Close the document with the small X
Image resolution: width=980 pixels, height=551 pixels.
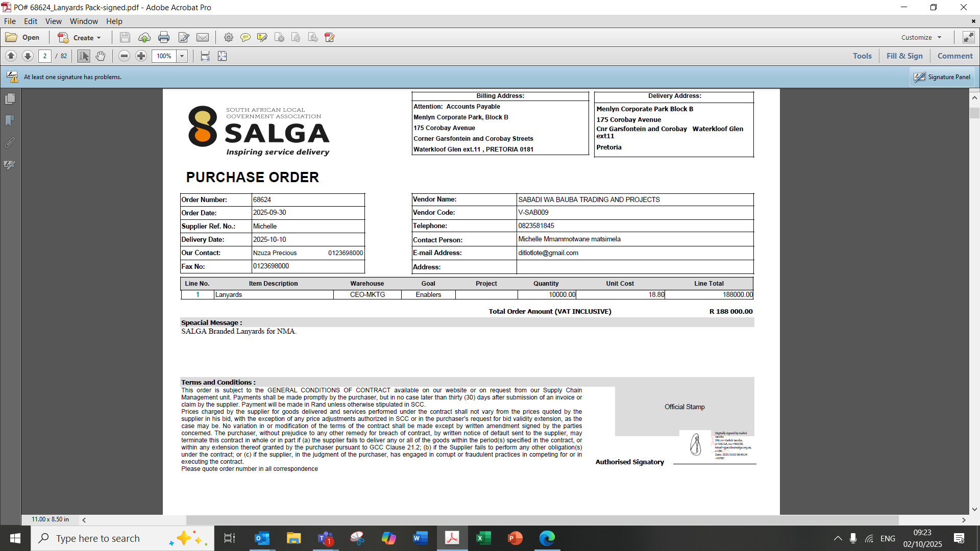pos(973,21)
